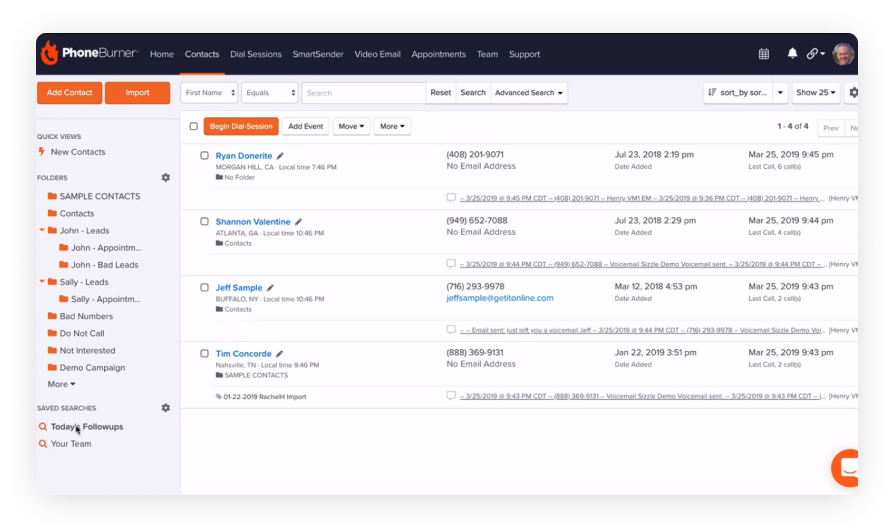The width and height of the screenshot is (894, 528).
Task: Expand More folders in sidebar
Action: (62, 384)
